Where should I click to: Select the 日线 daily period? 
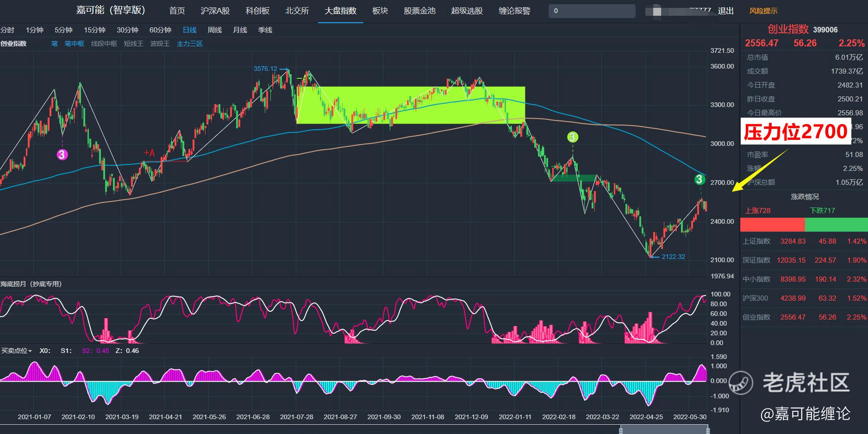[189, 30]
